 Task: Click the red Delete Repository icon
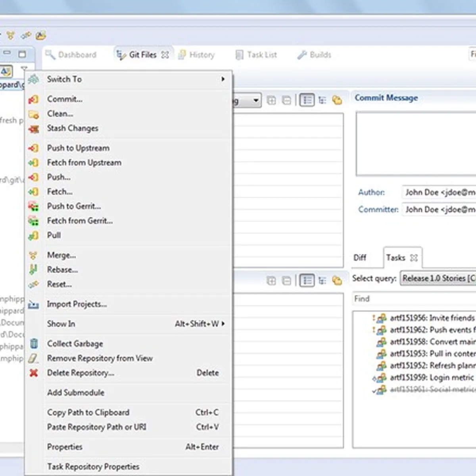(x=34, y=373)
